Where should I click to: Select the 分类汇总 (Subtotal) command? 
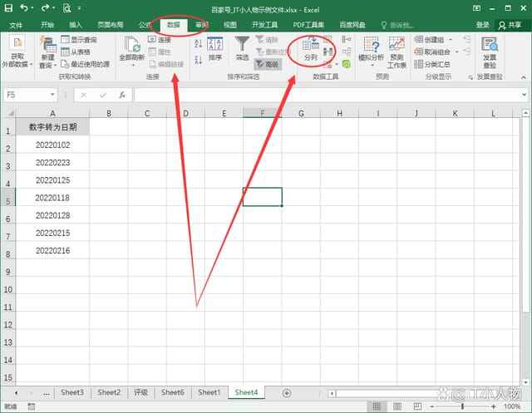tap(432, 64)
